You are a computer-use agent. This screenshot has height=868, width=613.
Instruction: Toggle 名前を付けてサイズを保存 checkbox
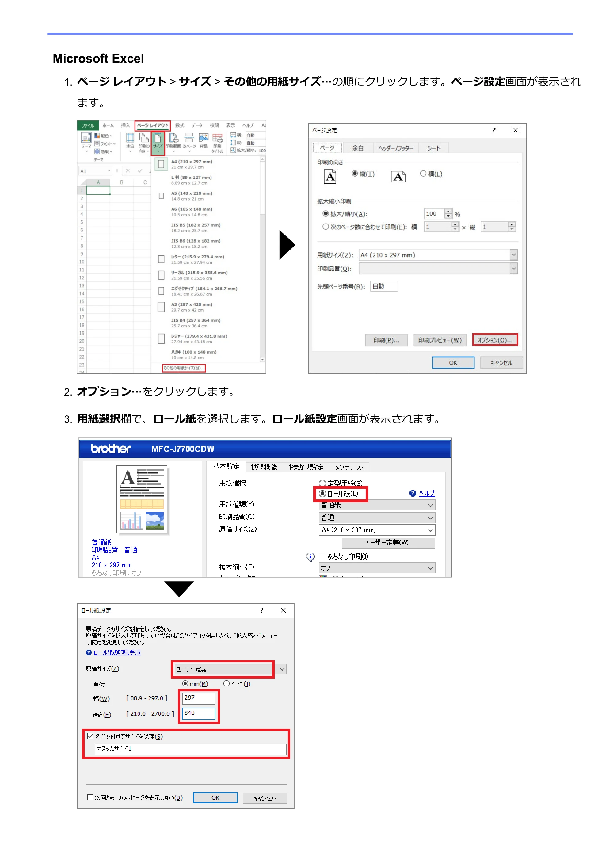pos(90,736)
